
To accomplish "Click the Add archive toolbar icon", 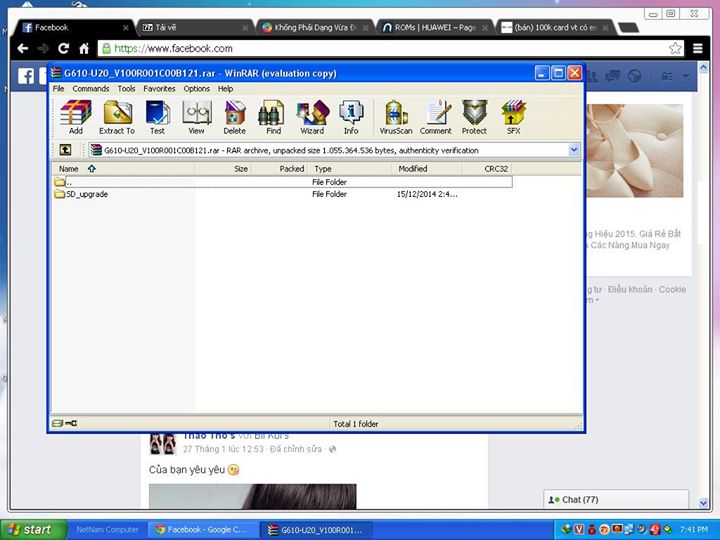I will tap(75, 116).
